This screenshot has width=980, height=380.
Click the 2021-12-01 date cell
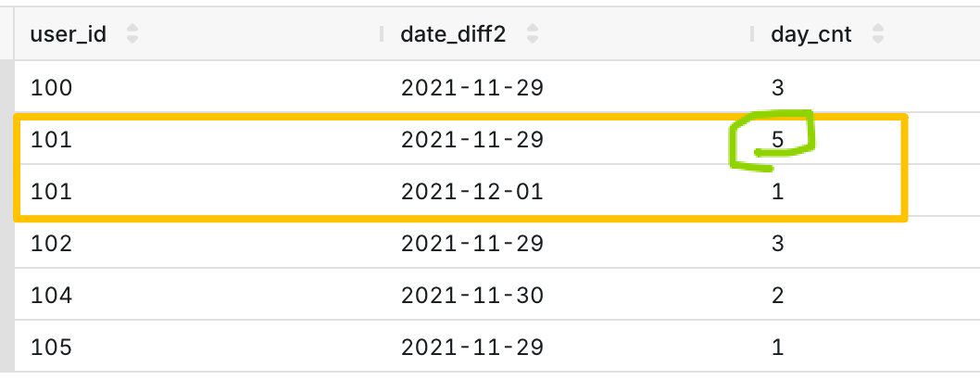pos(471,192)
